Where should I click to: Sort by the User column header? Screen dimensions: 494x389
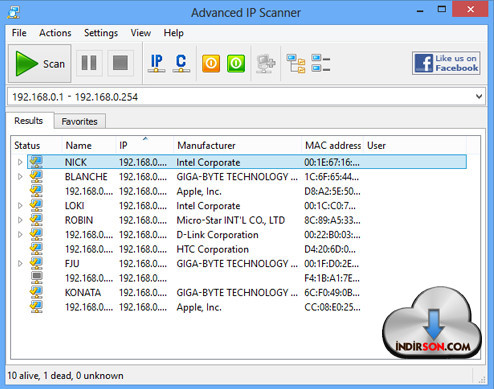[x=415, y=145]
